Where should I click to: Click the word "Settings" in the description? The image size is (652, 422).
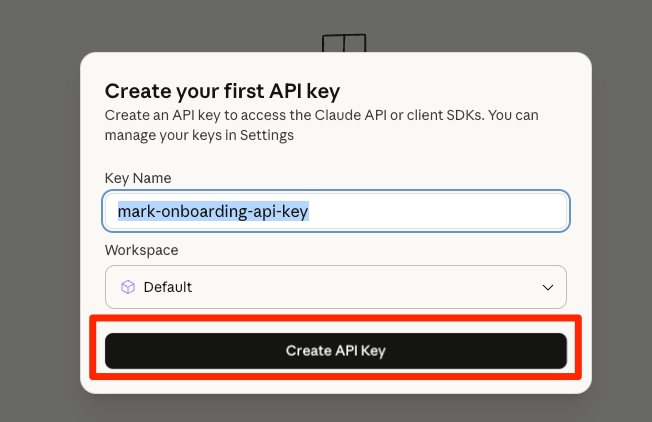266,135
